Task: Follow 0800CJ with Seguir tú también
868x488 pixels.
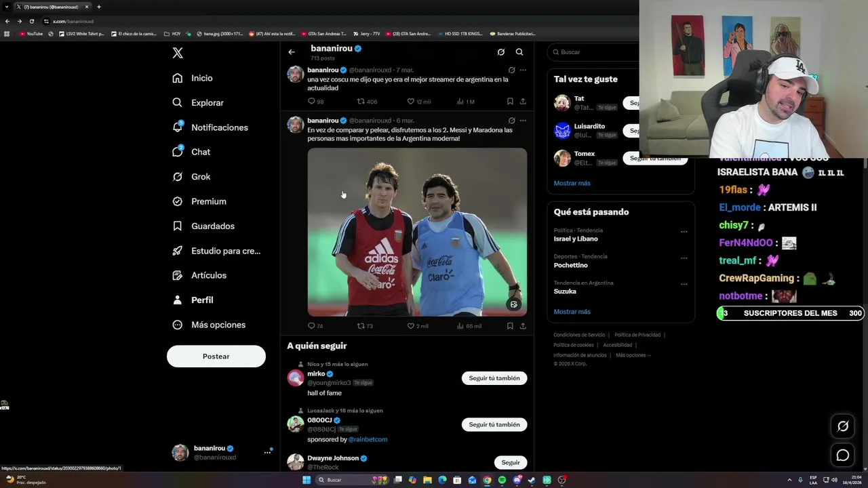Action: (x=494, y=424)
